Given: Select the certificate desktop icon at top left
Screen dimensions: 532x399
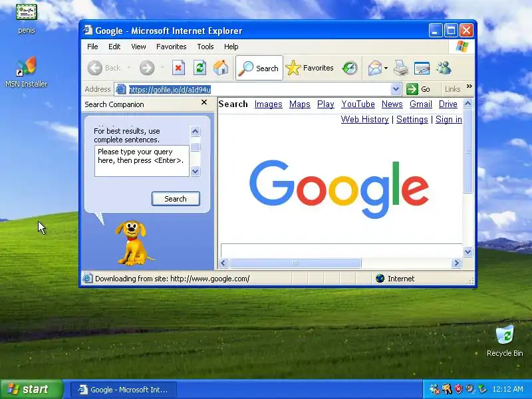Looking at the screenshot, I should click(x=26, y=12).
